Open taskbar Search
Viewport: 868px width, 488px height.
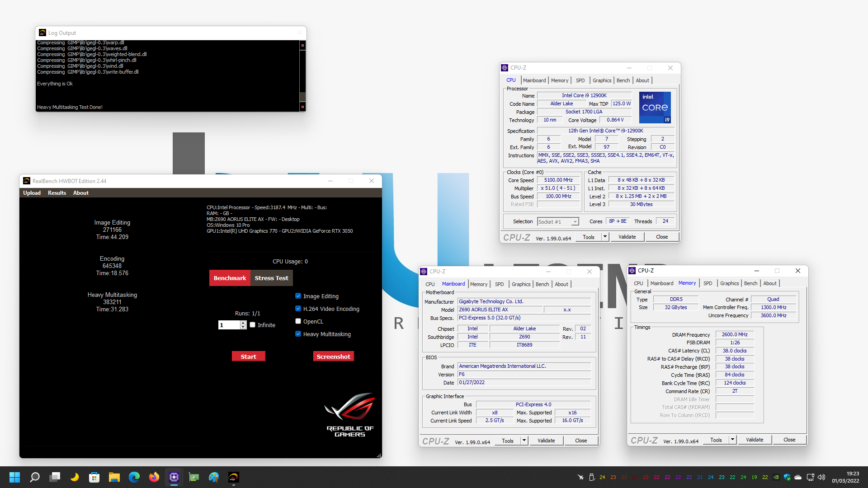pyautogui.click(x=35, y=477)
